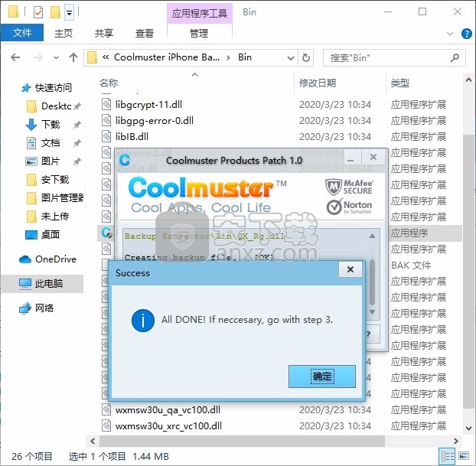Click the horizontal scrollbar thumb
476x466 pixels.
click(242, 441)
